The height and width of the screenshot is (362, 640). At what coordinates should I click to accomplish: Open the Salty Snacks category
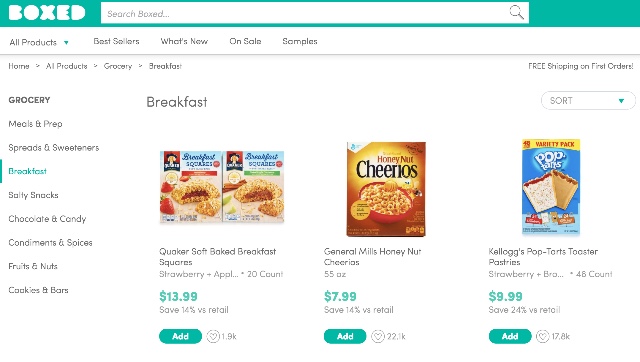click(x=33, y=195)
